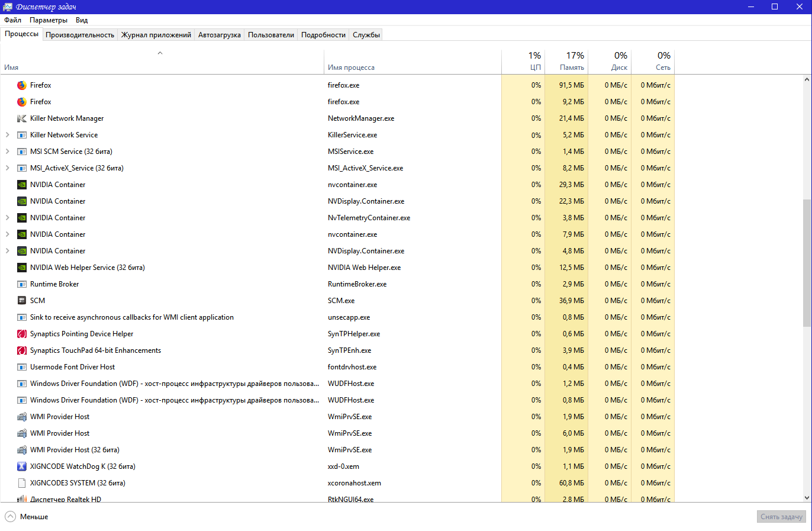Click the 36,9 МБ memory value
The image size is (812, 531).
click(x=571, y=301)
